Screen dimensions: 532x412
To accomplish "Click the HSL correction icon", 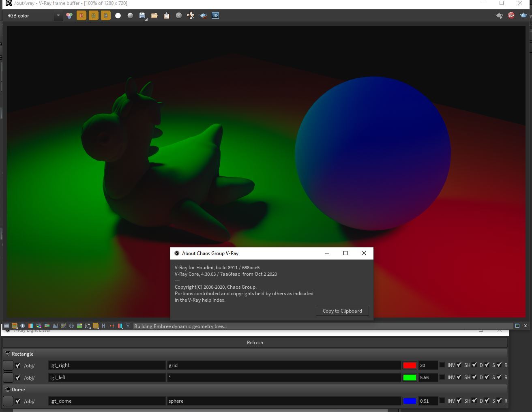I will tap(39, 326).
